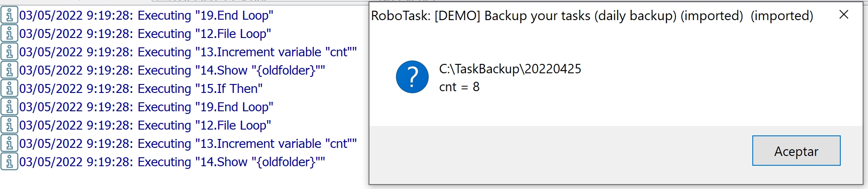Select the last "14.Show {oldfolder}" log line

click(x=172, y=162)
